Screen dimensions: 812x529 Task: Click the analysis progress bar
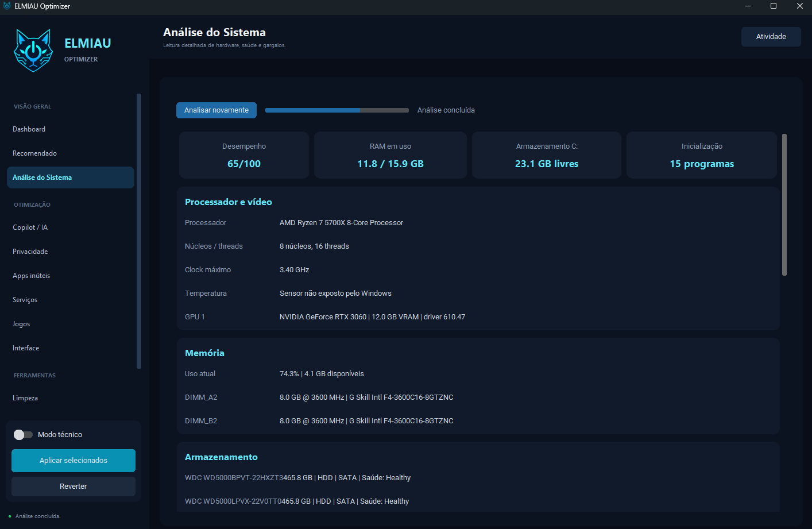click(x=337, y=110)
